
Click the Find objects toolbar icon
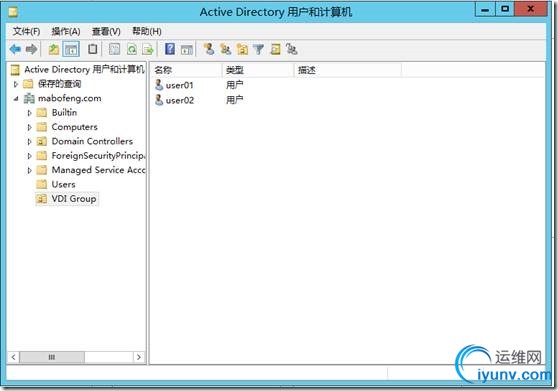point(275,49)
